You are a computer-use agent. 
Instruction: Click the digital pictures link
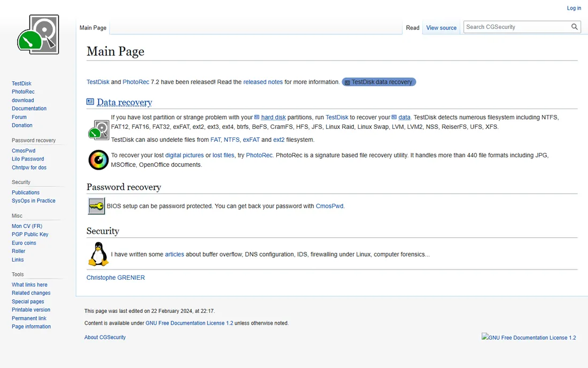tap(184, 155)
